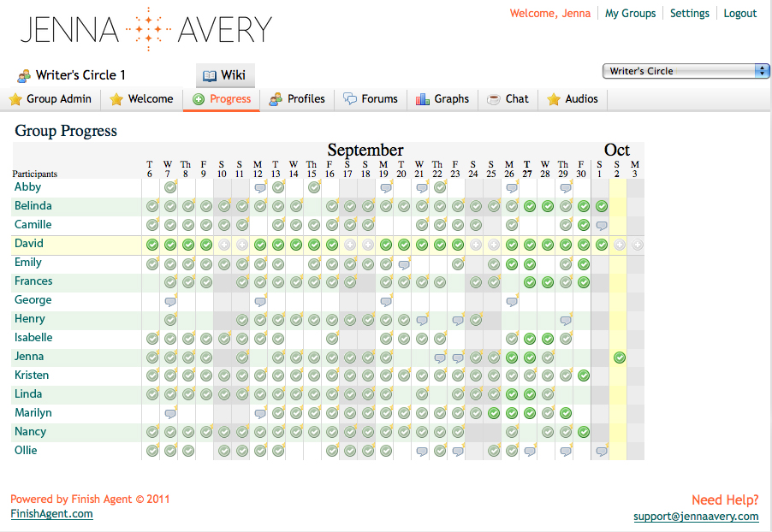Click the My Groups link

click(x=630, y=14)
